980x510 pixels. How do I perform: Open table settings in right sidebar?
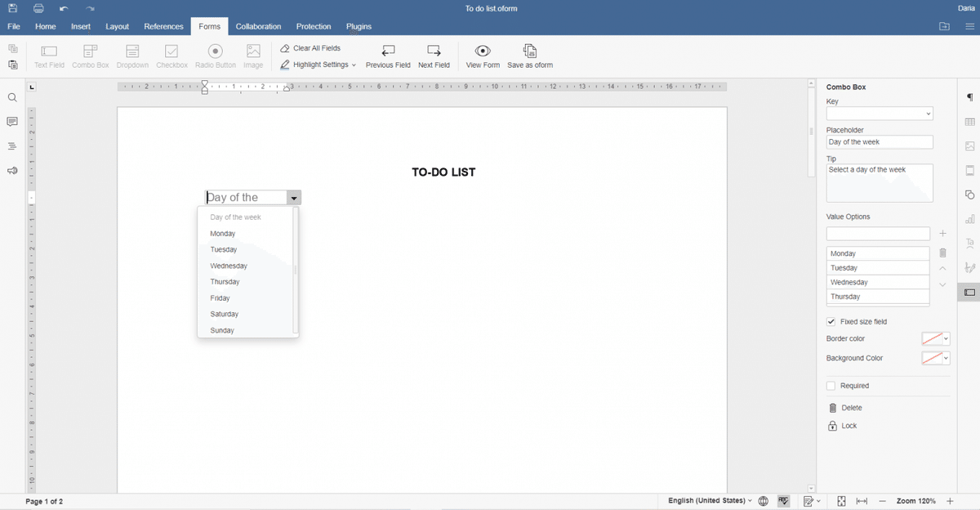pos(970,122)
